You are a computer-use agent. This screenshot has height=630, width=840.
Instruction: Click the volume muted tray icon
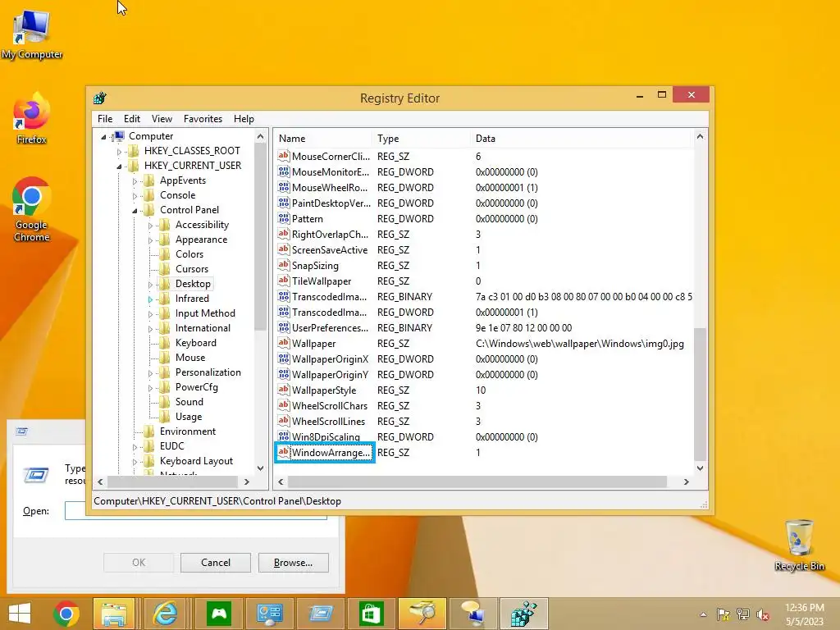tap(763, 614)
